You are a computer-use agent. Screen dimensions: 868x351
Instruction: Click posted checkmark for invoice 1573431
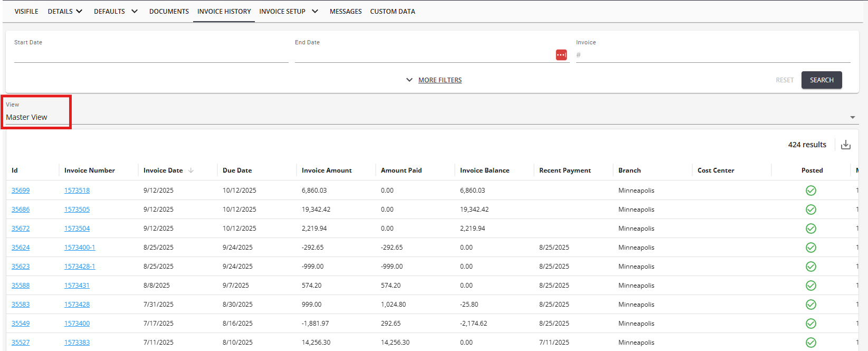point(811,286)
